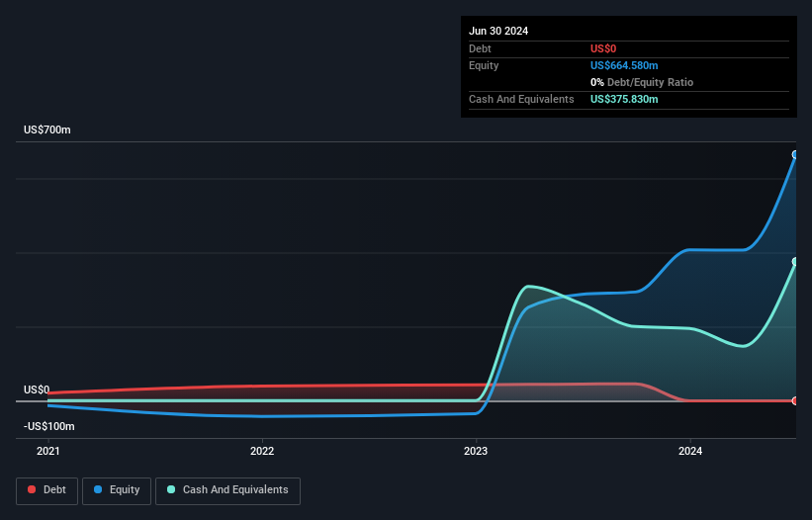
Task: Click the 2022 x-axis label
Action: 262,451
